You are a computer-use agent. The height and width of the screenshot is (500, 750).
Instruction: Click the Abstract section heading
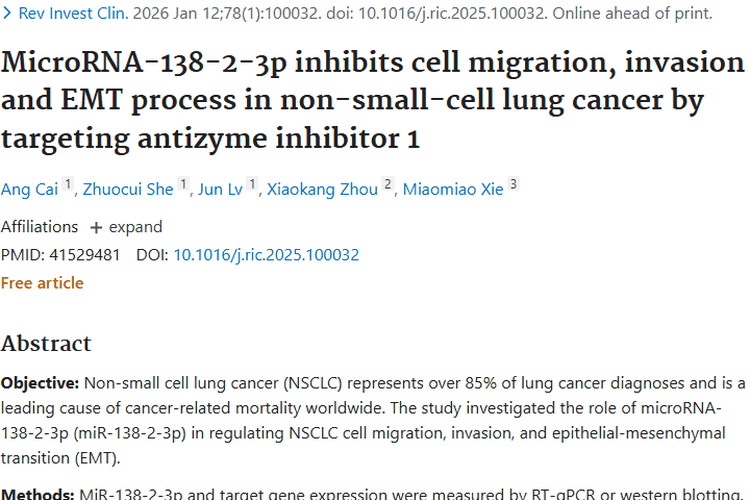[x=46, y=344]
